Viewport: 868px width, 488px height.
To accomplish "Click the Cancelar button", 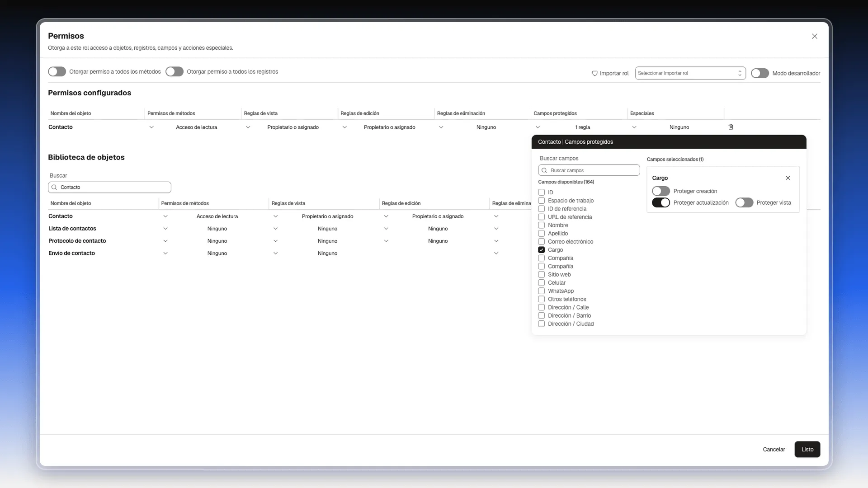I will (774, 450).
